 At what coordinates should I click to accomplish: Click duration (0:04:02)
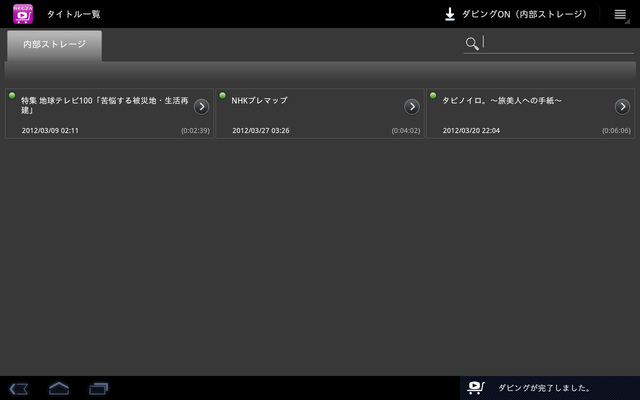pos(406,131)
